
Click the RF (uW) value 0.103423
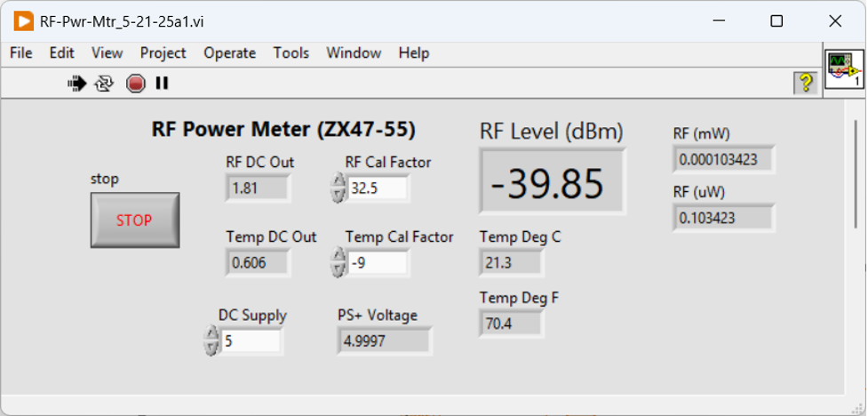point(724,218)
